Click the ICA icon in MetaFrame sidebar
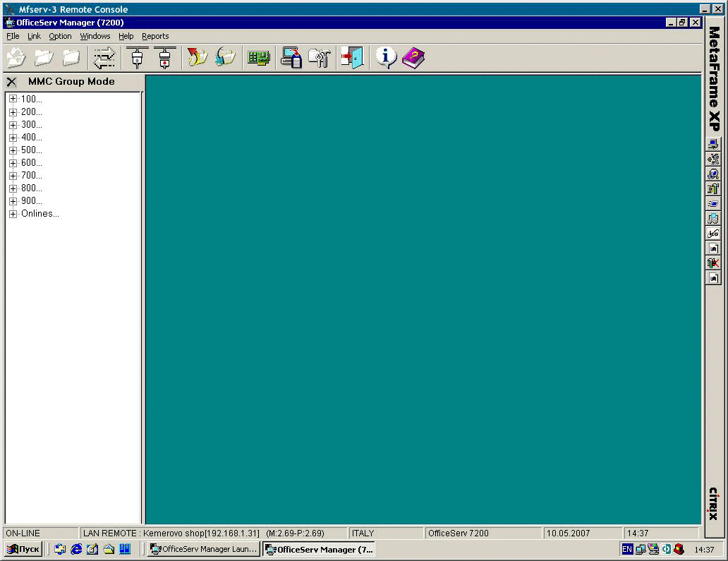Screen dimensions: 728x561 click(714, 233)
